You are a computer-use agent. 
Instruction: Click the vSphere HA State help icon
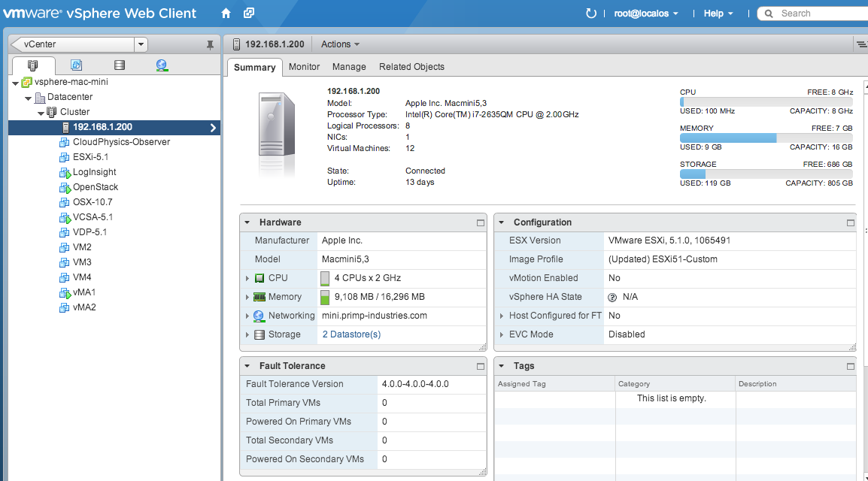pyautogui.click(x=612, y=298)
